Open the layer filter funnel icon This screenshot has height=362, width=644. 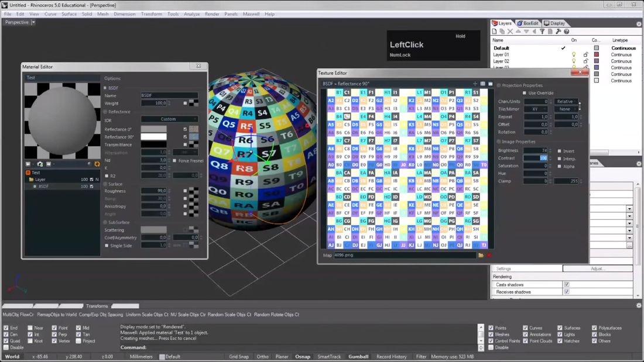[x=542, y=32]
